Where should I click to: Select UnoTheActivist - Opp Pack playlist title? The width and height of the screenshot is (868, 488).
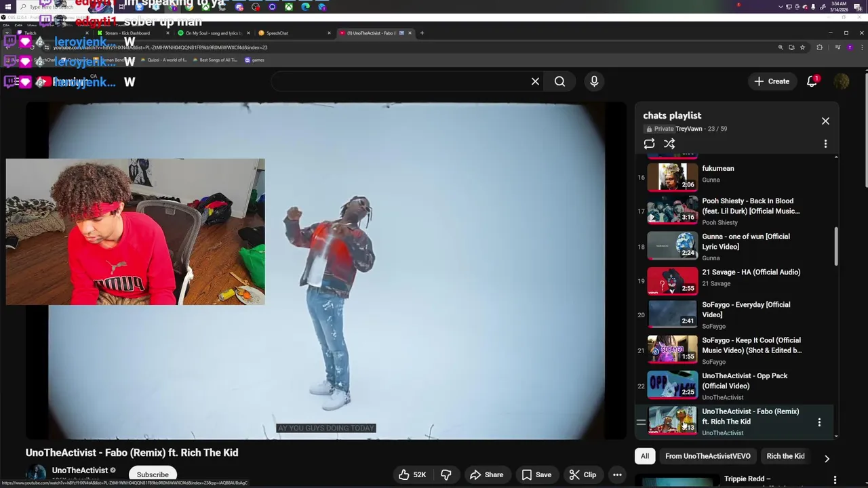(x=745, y=381)
